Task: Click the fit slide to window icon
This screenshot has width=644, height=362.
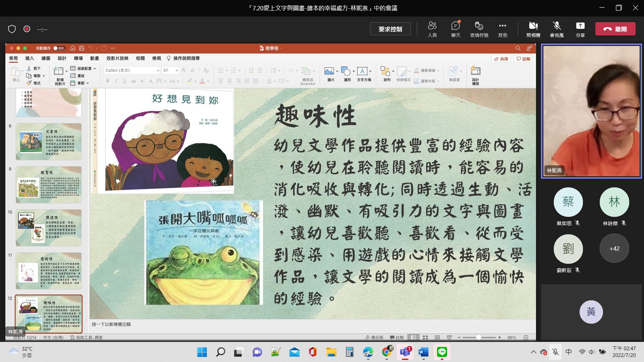Action: coord(526,338)
